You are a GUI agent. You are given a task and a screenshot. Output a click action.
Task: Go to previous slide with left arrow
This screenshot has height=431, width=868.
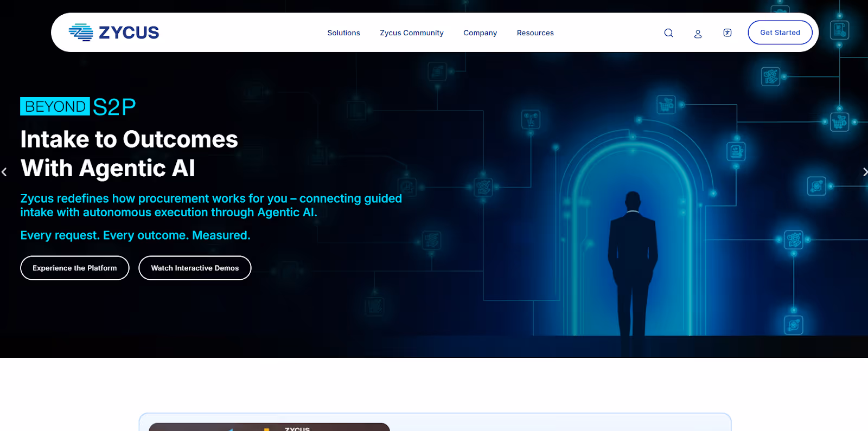(4, 172)
